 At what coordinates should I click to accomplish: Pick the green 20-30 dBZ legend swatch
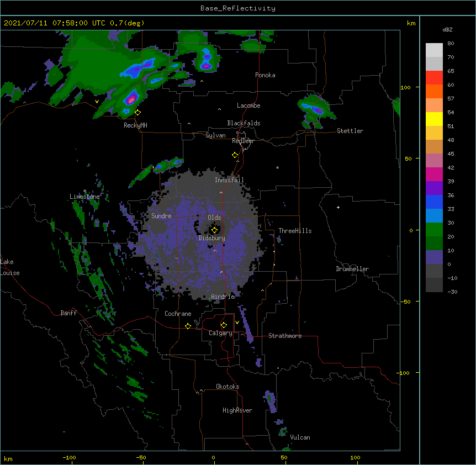434,230
